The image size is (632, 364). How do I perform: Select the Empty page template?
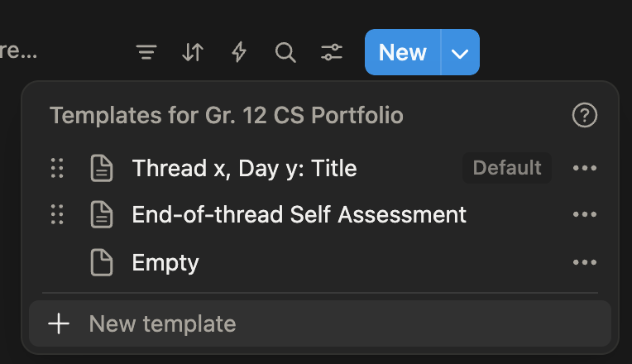(165, 263)
